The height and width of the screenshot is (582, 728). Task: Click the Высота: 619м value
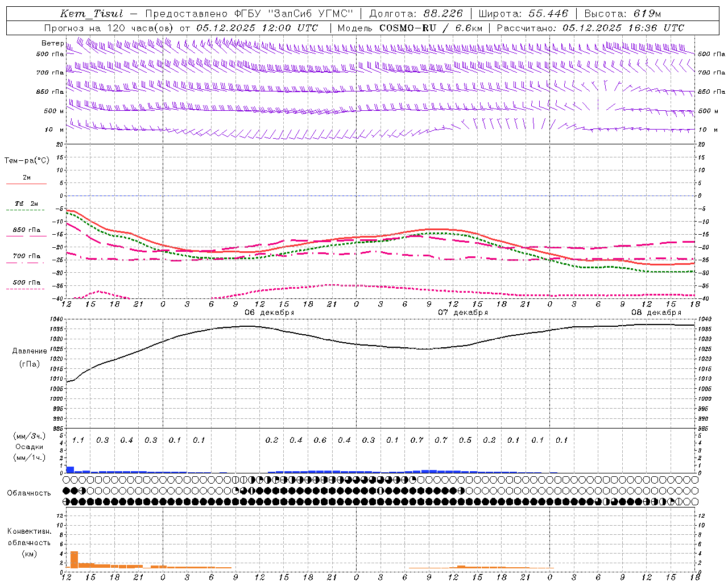pos(623,14)
